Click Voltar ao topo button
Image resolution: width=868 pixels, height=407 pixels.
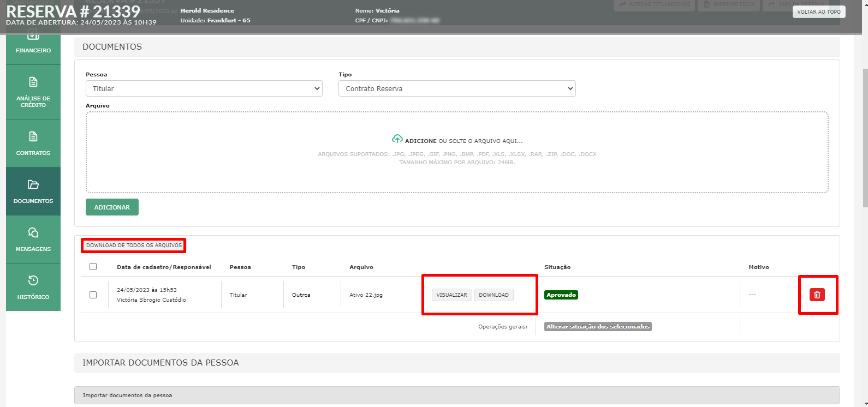819,11
